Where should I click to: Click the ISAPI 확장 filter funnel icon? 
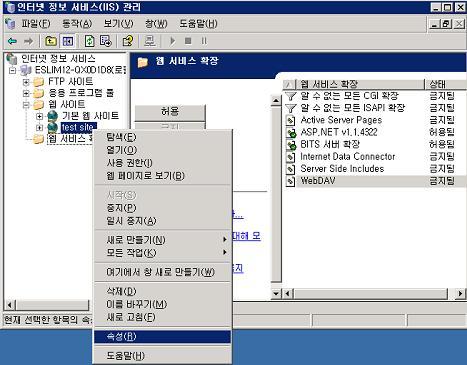tap(291, 108)
